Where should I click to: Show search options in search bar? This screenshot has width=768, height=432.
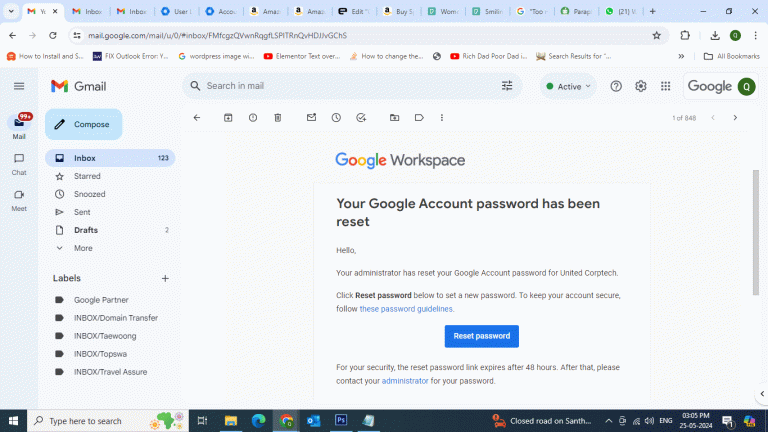[x=507, y=86]
